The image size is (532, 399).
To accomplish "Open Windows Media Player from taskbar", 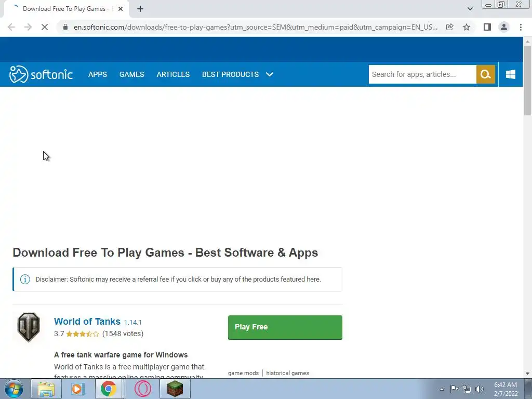I will tap(77, 389).
